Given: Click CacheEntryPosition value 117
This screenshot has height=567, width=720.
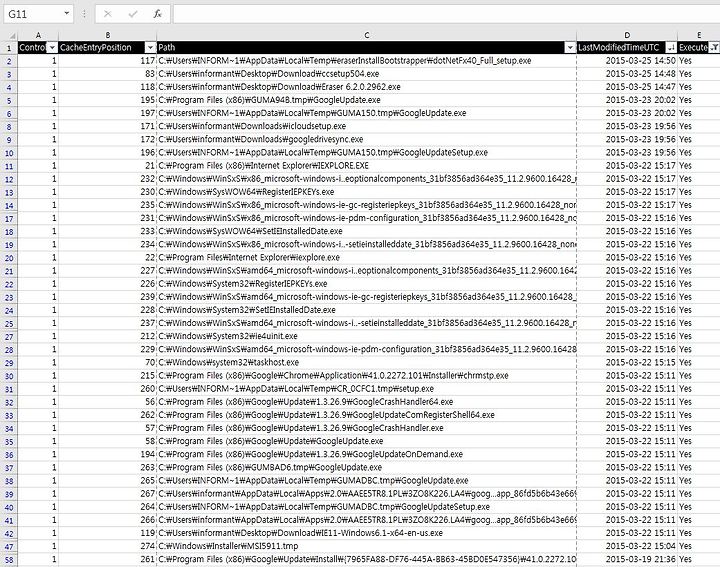Looking at the screenshot, I should pyautogui.click(x=148, y=61).
